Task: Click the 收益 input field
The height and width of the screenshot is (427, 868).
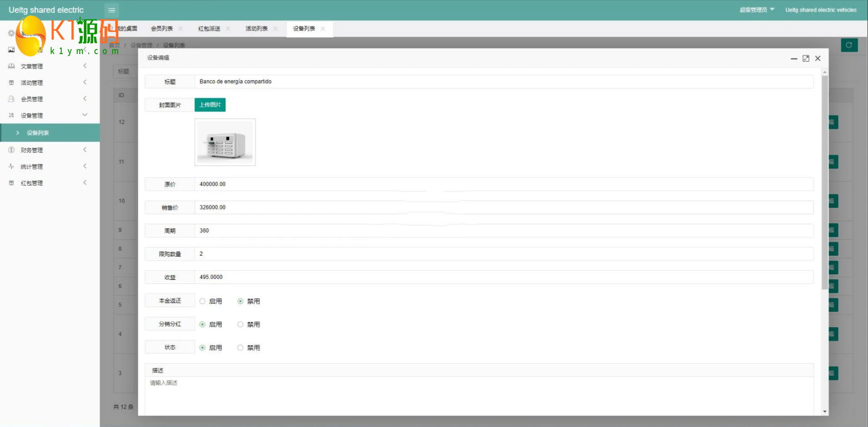Action: (504, 277)
